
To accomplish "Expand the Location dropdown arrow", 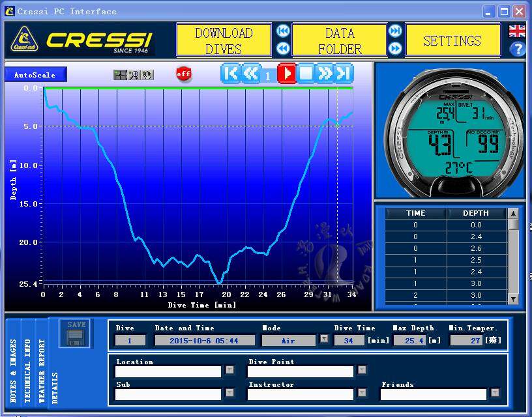I will tap(229, 370).
